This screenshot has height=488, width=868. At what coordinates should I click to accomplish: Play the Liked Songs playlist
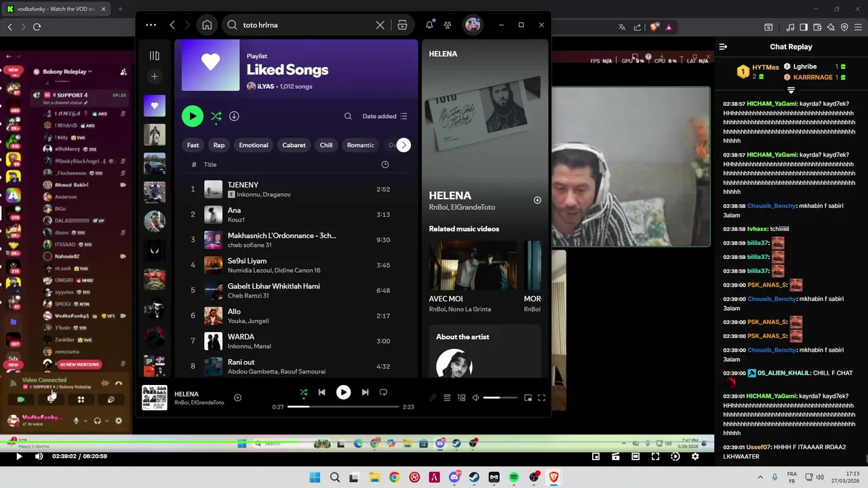(193, 116)
